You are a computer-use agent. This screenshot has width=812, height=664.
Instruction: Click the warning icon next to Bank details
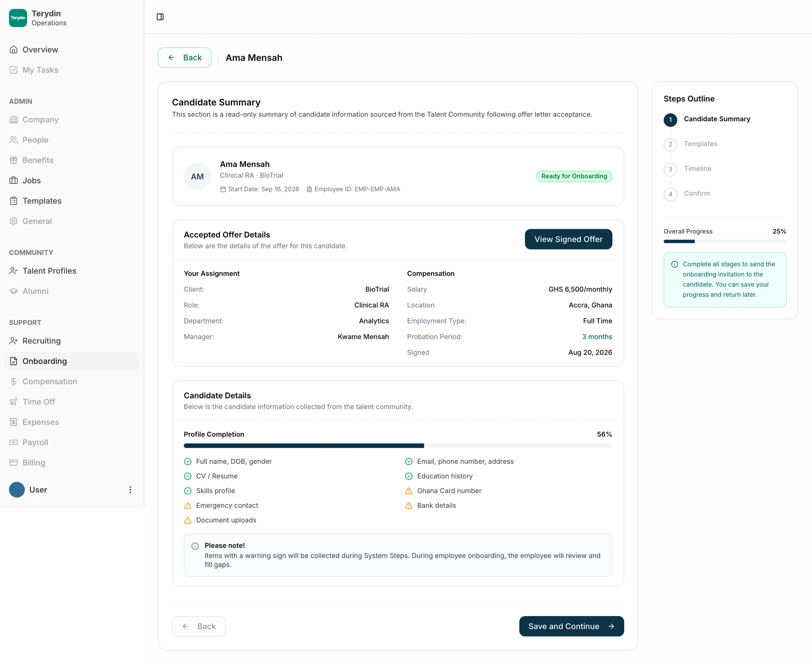pyautogui.click(x=409, y=506)
